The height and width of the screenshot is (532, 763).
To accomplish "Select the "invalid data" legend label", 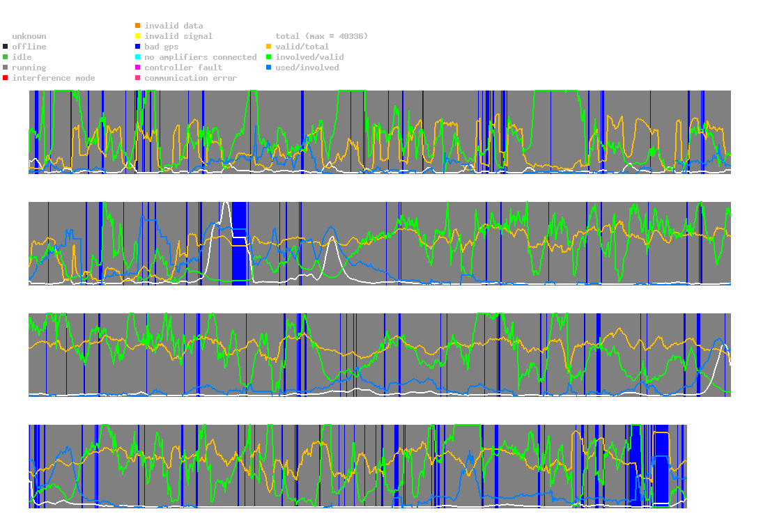I will point(174,26).
